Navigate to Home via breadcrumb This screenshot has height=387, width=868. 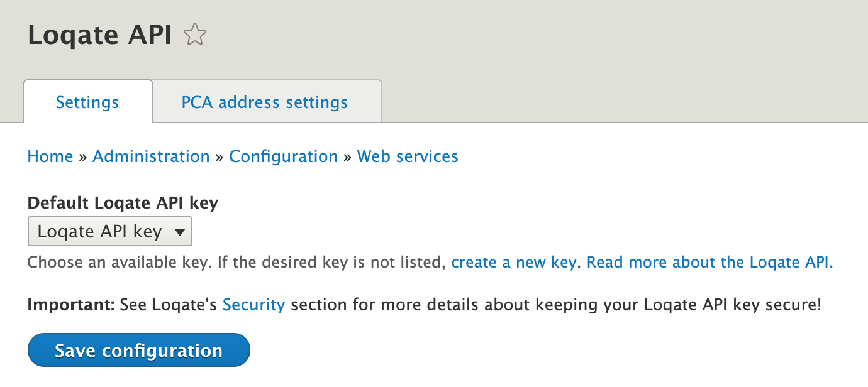pos(50,156)
